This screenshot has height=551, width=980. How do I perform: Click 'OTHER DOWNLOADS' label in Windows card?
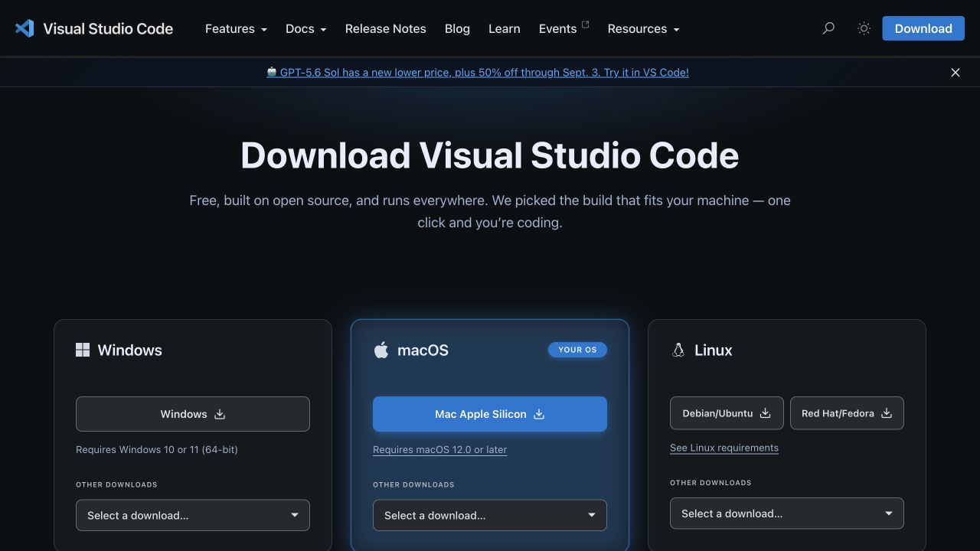(x=116, y=484)
